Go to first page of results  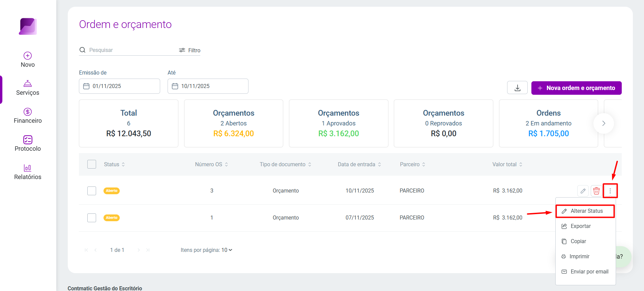pos(86,250)
